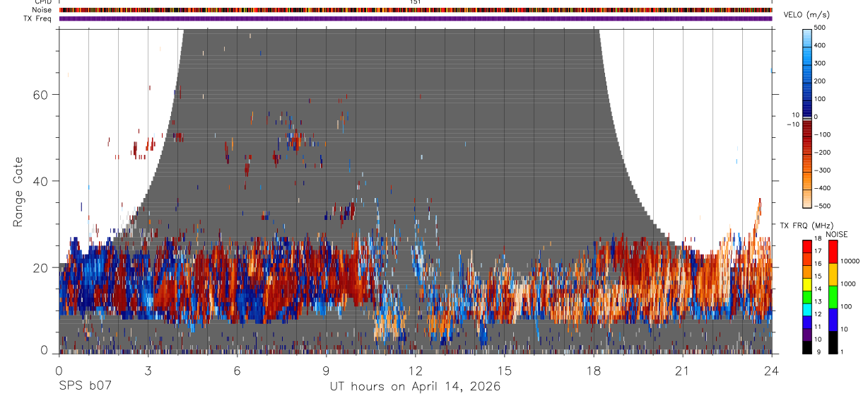Click x-axis tick label '21'
This screenshot has width=868, height=401.
(682, 370)
